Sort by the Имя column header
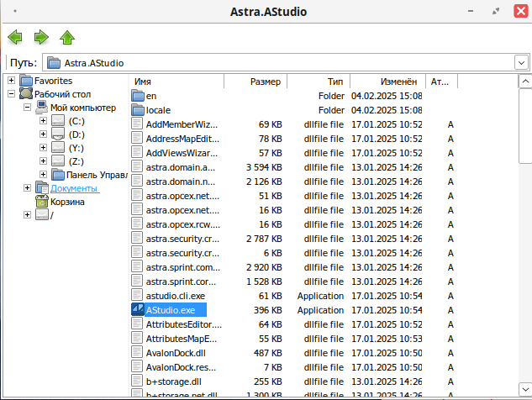 click(176, 82)
